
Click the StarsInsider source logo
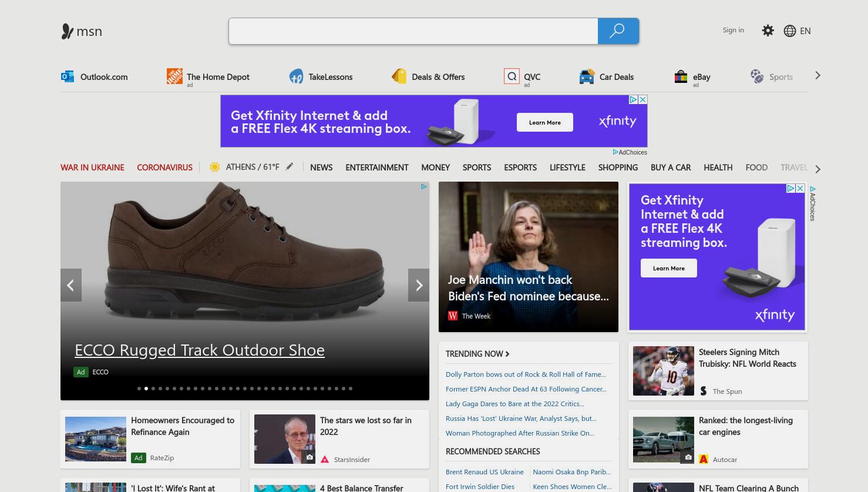pyautogui.click(x=325, y=459)
